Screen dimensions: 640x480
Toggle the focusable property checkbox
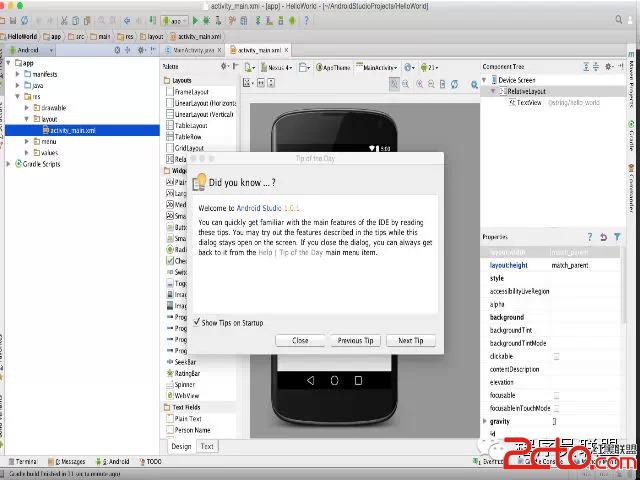point(556,395)
